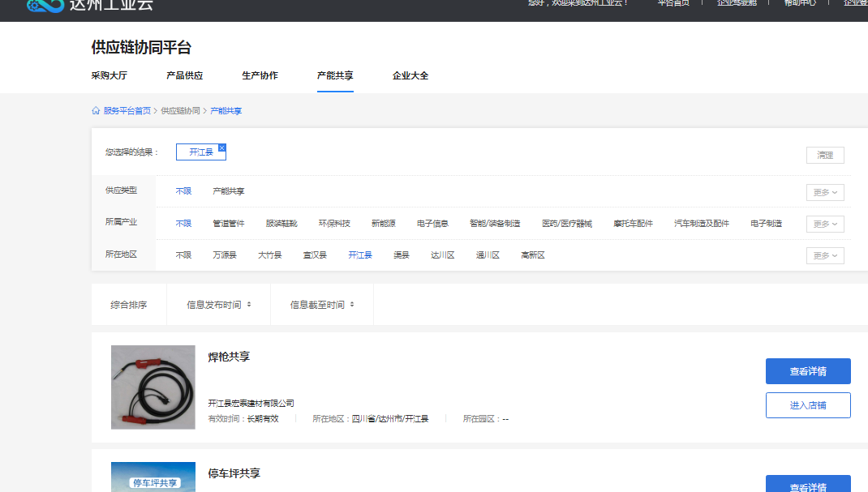This screenshot has height=492, width=868.
Task: Click 查看详情 for 焊枪共享
Action: coord(808,371)
